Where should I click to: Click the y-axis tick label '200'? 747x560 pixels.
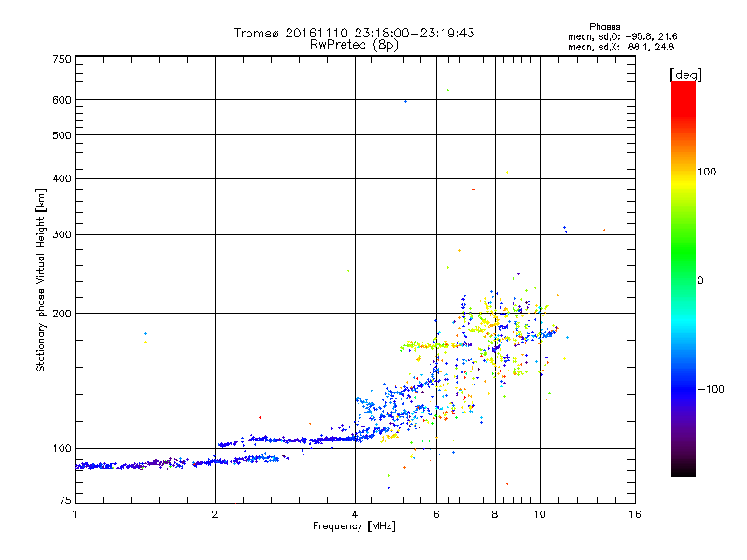[62, 314]
